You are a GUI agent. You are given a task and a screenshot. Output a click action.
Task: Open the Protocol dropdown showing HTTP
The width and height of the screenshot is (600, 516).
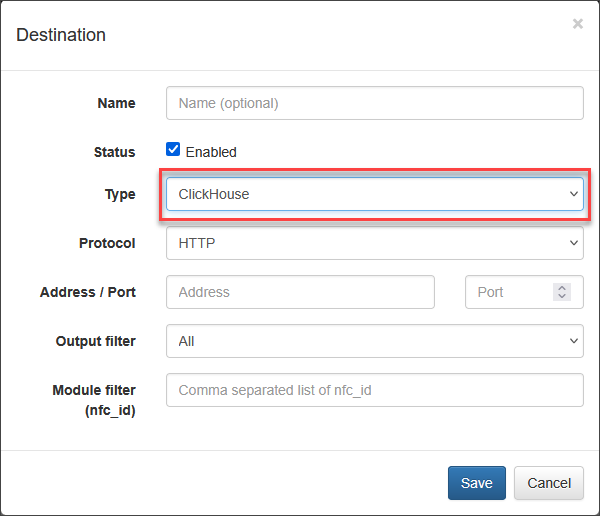(375, 243)
